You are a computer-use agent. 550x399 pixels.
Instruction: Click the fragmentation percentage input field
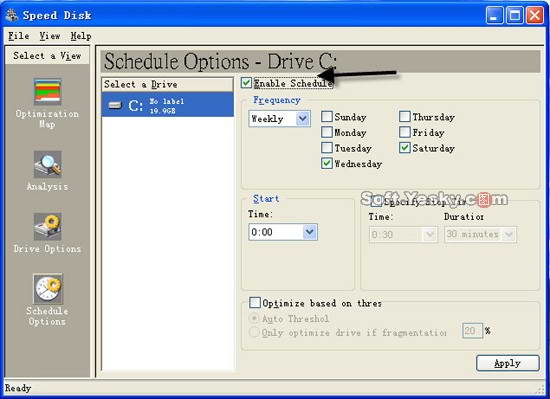point(472,331)
